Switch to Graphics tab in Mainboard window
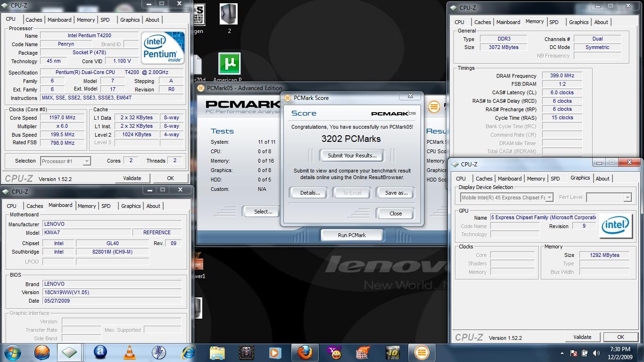 [131, 206]
